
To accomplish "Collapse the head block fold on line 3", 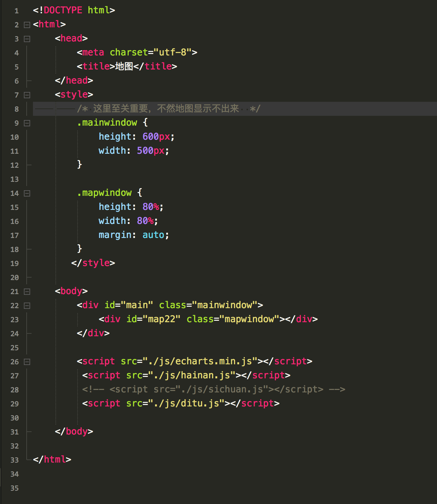I will pos(27,39).
